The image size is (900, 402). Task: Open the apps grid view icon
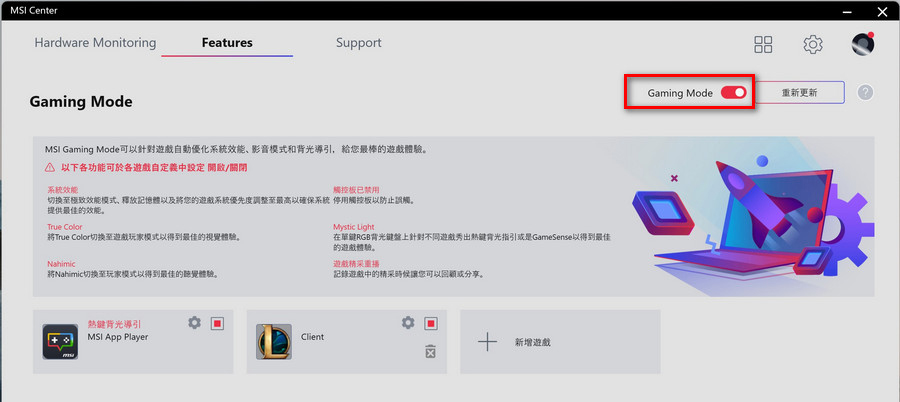[x=763, y=44]
